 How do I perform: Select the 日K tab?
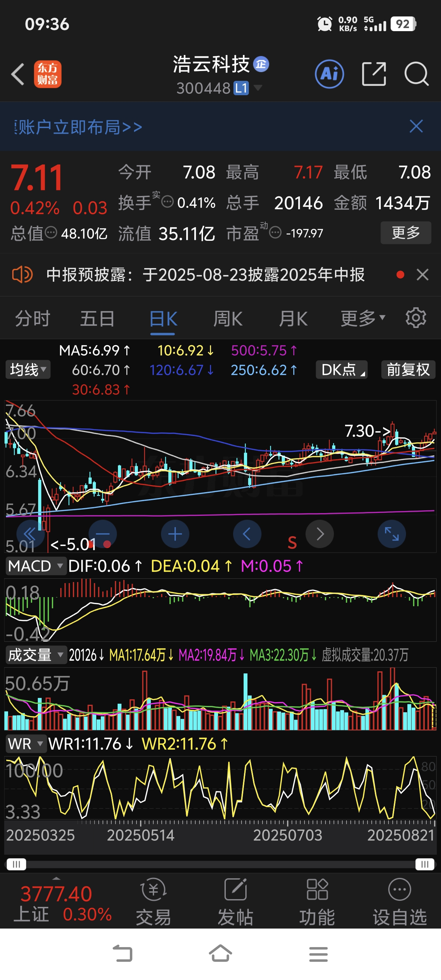[x=163, y=318]
